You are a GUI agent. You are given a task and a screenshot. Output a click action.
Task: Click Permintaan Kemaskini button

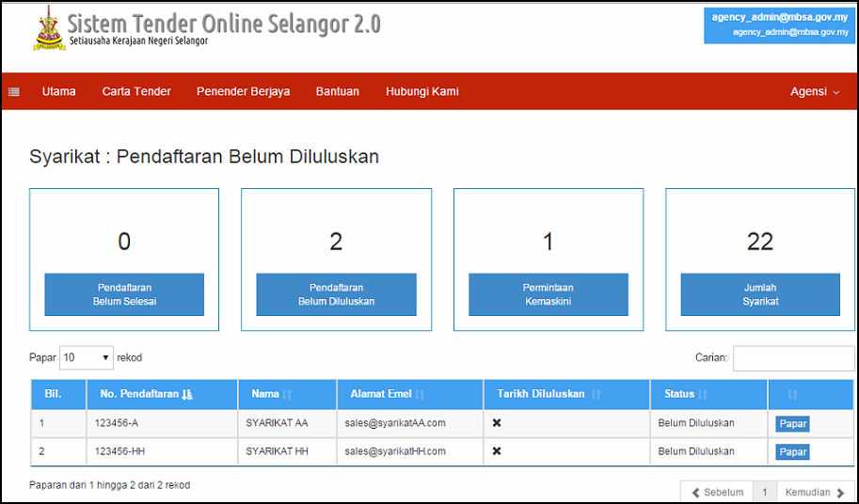point(548,294)
